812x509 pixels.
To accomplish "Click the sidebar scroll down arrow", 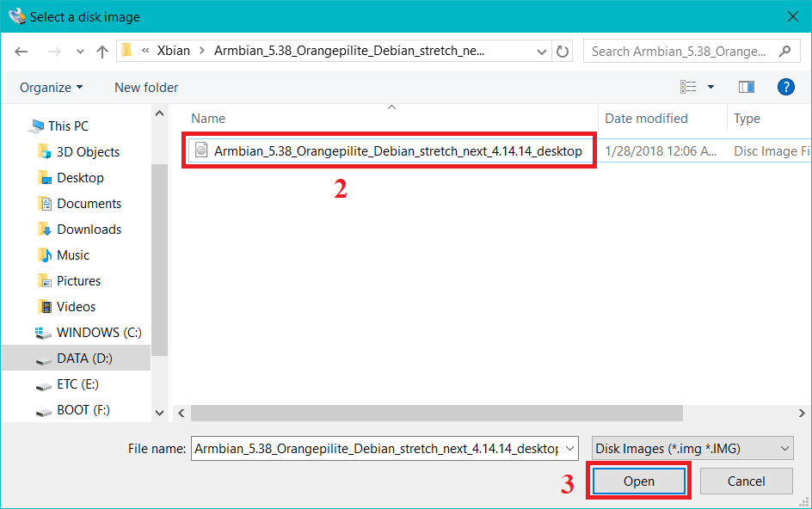I will pos(159,413).
